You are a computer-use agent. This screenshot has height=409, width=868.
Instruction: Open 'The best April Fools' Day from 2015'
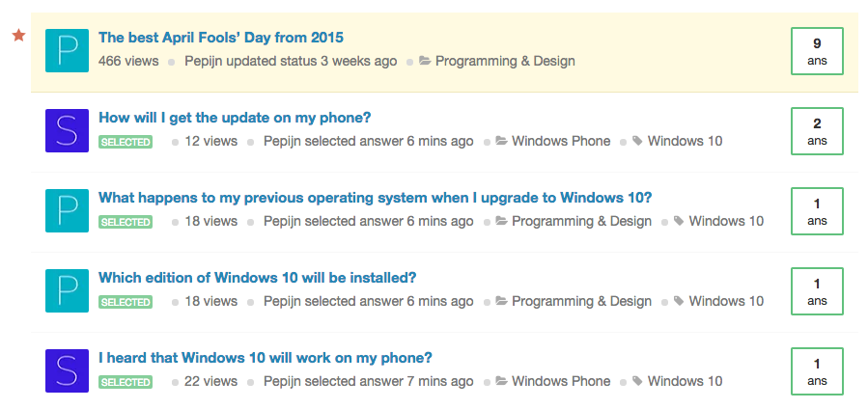pos(221,38)
